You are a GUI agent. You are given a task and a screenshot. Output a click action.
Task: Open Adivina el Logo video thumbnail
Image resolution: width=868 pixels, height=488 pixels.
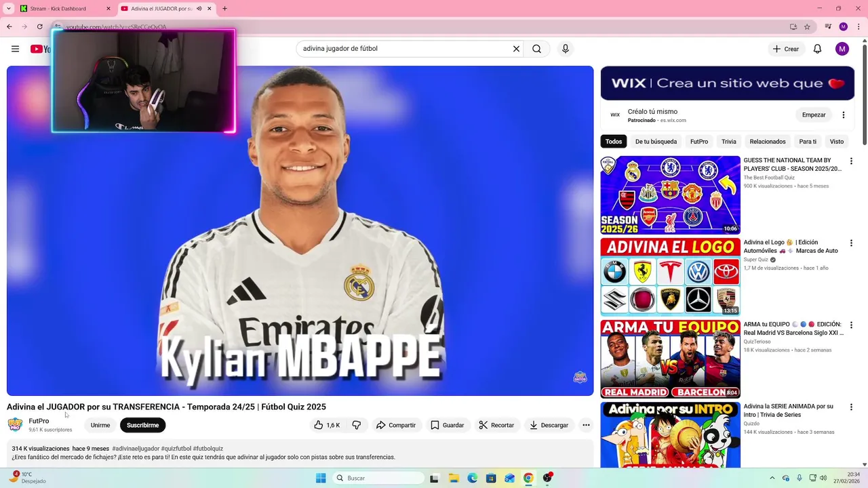coord(670,277)
